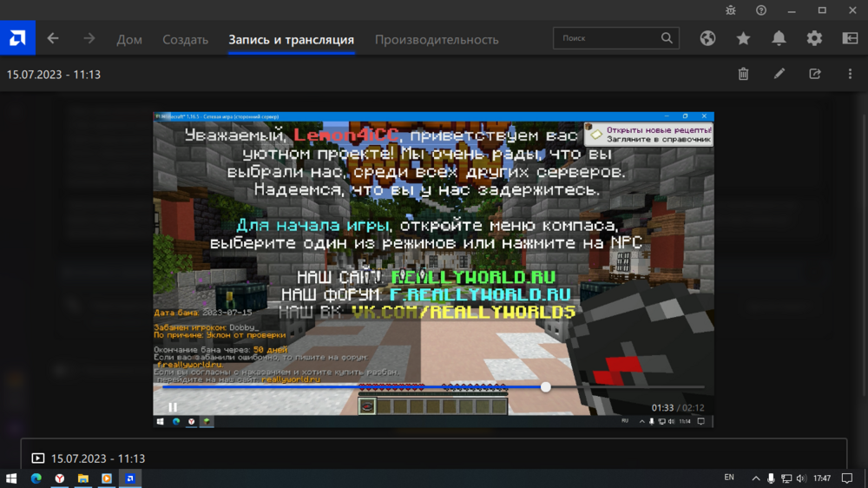Share the recording with export icon
The height and width of the screenshot is (488, 868).
[815, 74]
